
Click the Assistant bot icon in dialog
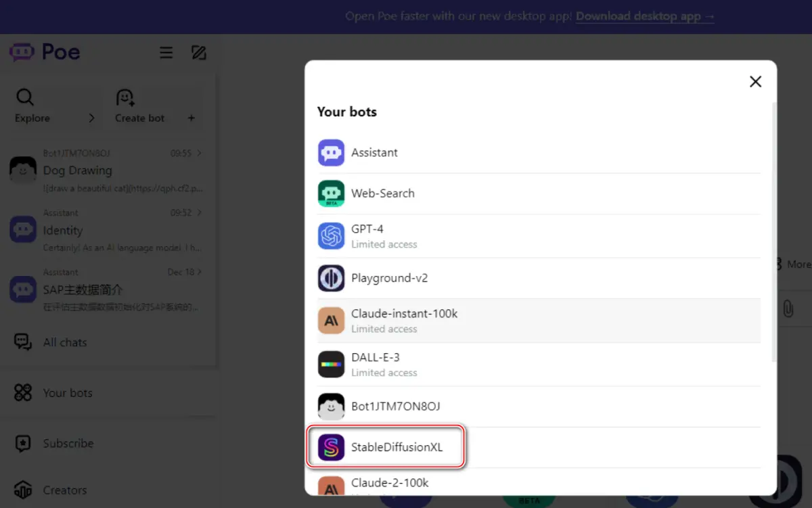coord(332,153)
